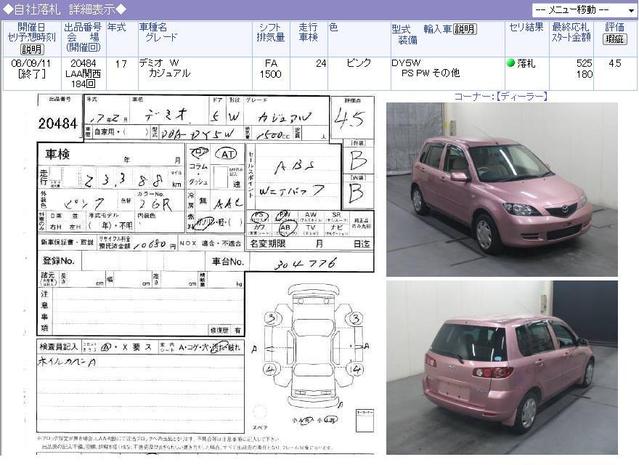Viewport: 639px width, 465px height.
Task: Open the front view photo of pink Demio
Action: coord(501,189)
